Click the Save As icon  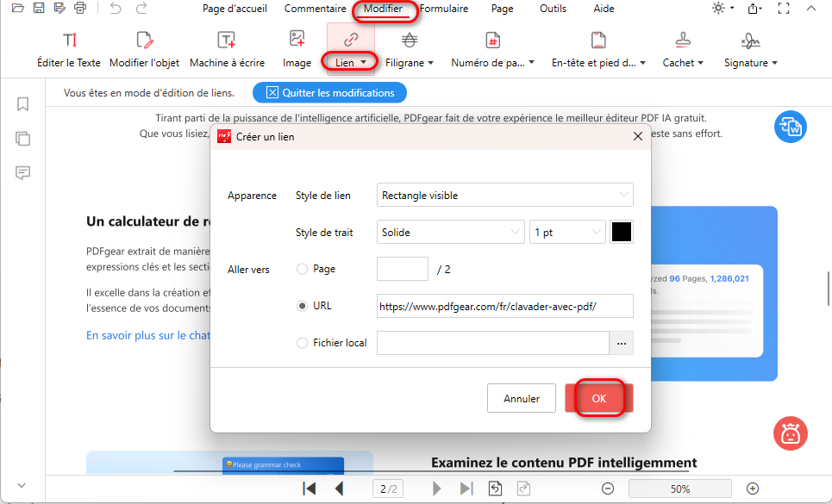coord(59,8)
